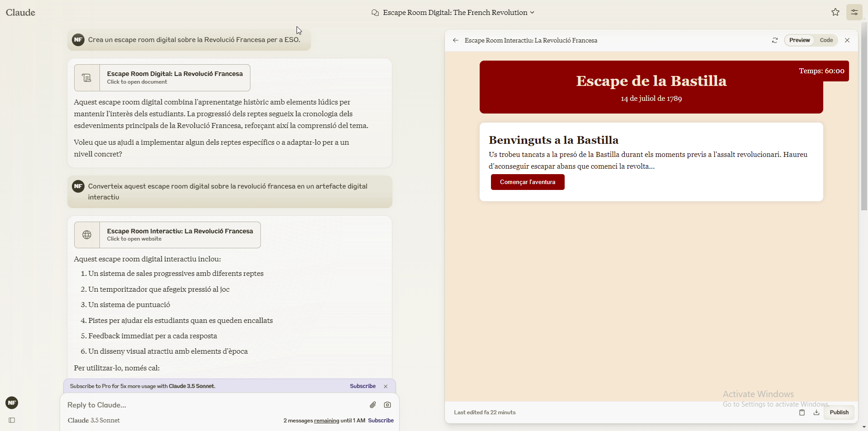Open chat controls settings icon

coord(854,12)
